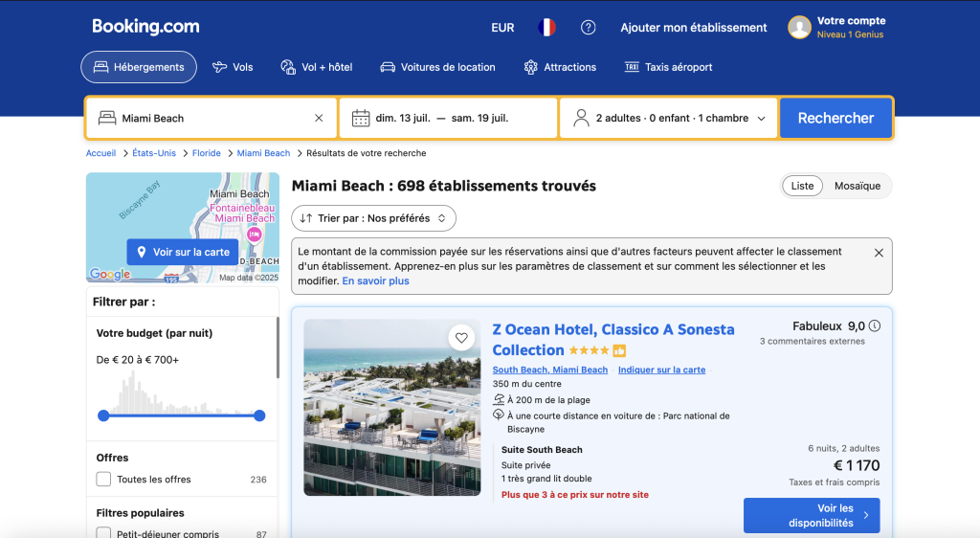The image size is (980, 538).
Task: Click the bed icon in destination field
Action: click(x=107, y=118)
